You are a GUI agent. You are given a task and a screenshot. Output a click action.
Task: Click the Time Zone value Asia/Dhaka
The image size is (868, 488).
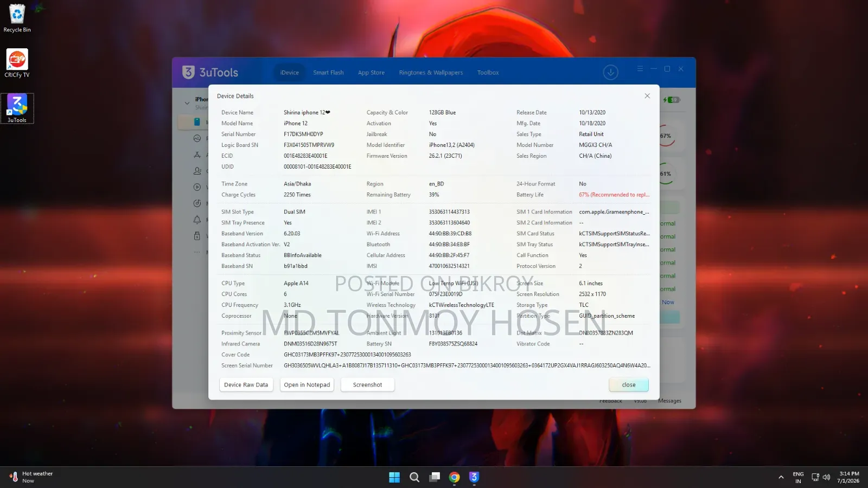coord(297,184)
